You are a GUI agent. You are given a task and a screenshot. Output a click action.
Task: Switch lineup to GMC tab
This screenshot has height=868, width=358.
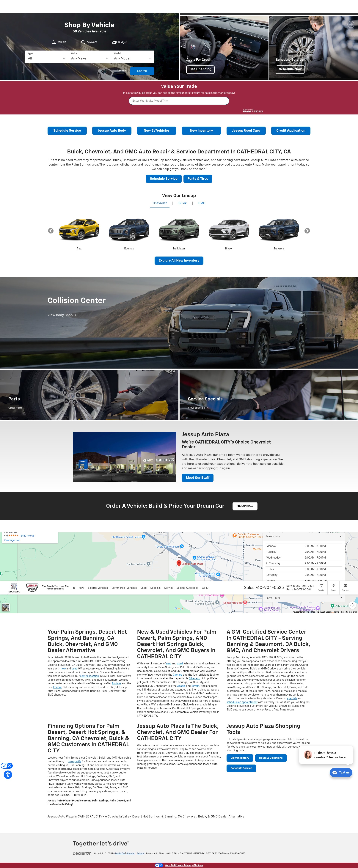click(202, 203)
